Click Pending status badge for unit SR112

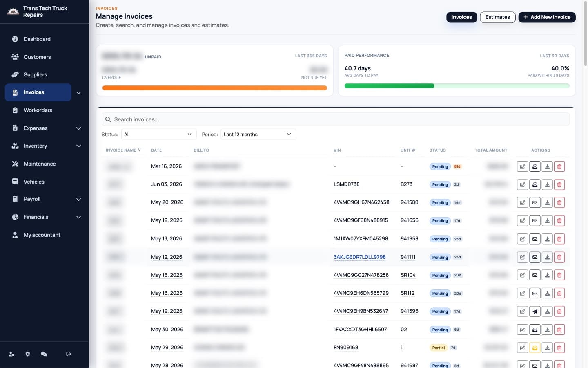[440, 294]
